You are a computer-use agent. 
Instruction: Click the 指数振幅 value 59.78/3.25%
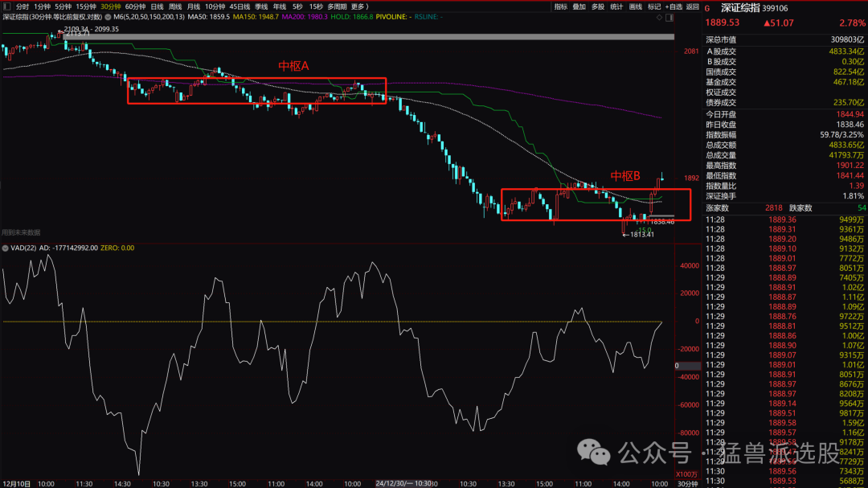click(x=842, y=134)
